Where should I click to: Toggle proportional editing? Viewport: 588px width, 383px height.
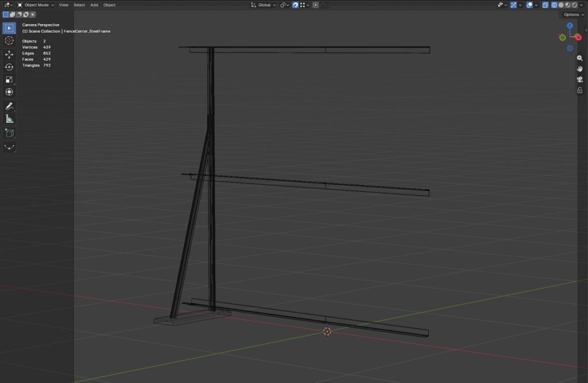tap(315, 5)
